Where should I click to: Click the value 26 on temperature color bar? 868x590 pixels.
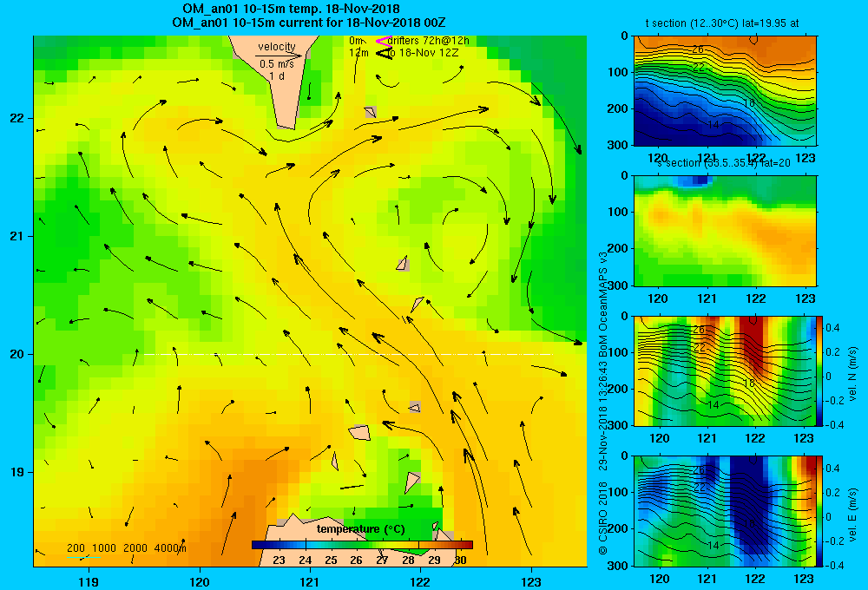357,560
